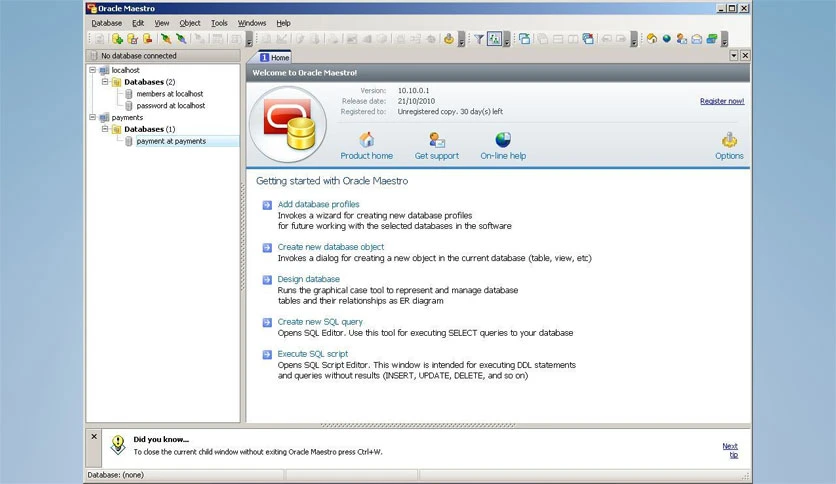Click the globe web icon in toolbar
This screenshot has width=836, height=484.
[x=666, y=39]
